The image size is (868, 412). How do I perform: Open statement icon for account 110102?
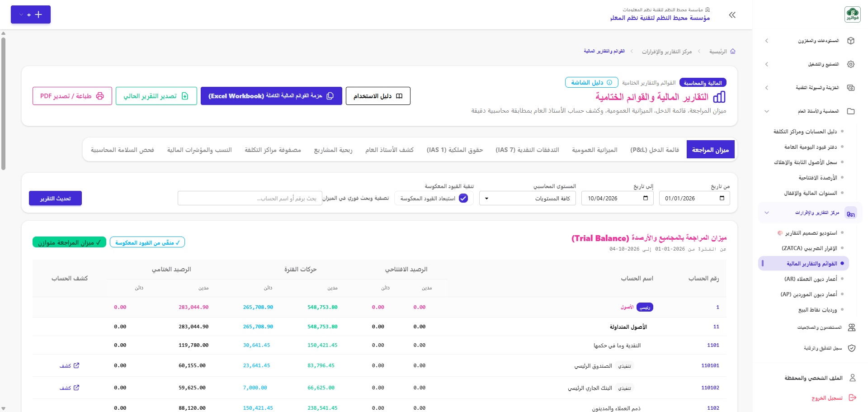tap(76, 388)
